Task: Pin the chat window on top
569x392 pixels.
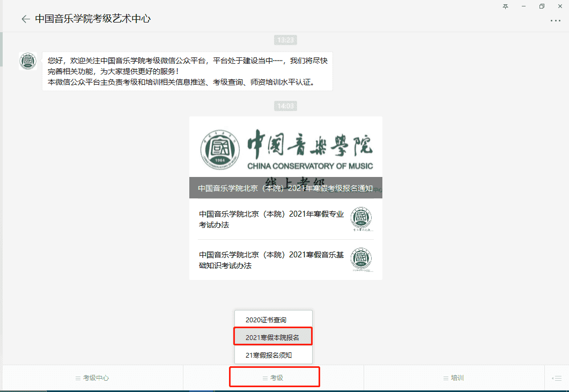Action: (505, 6)
